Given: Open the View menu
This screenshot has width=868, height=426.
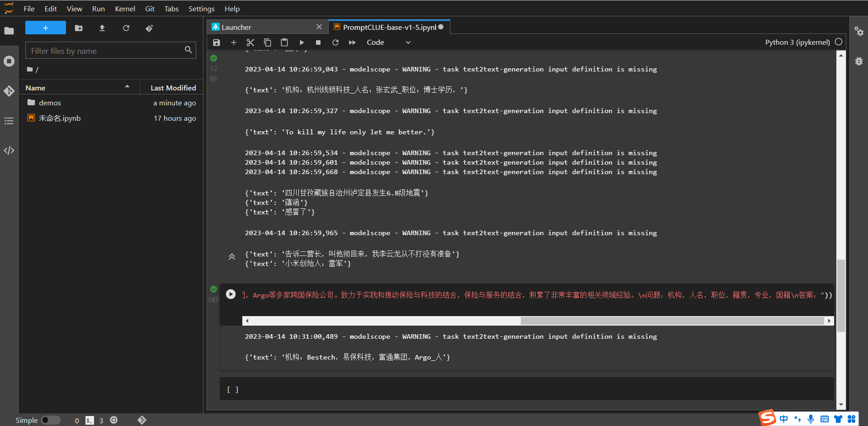Looking at the screenshot, I should 75,9.
